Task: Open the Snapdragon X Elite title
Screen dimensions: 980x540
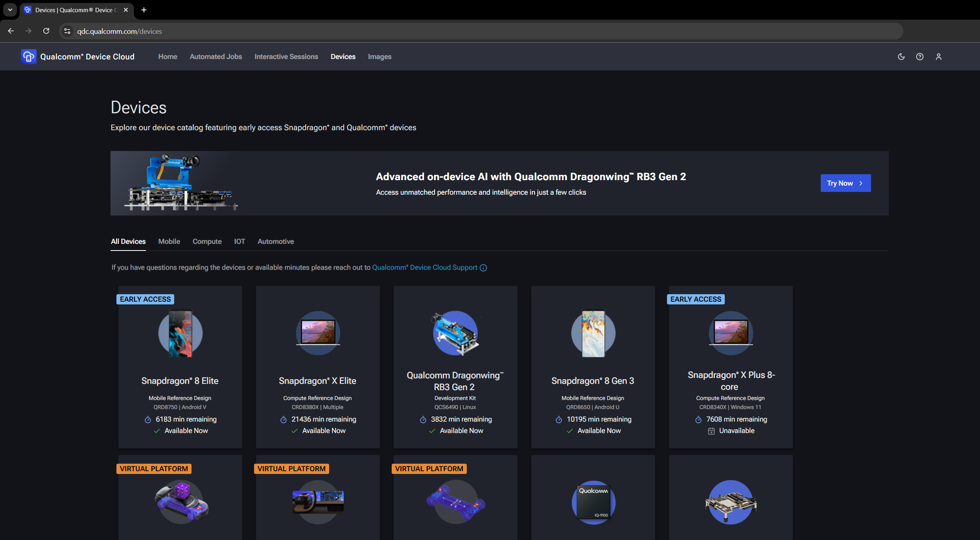Action: 317,381
